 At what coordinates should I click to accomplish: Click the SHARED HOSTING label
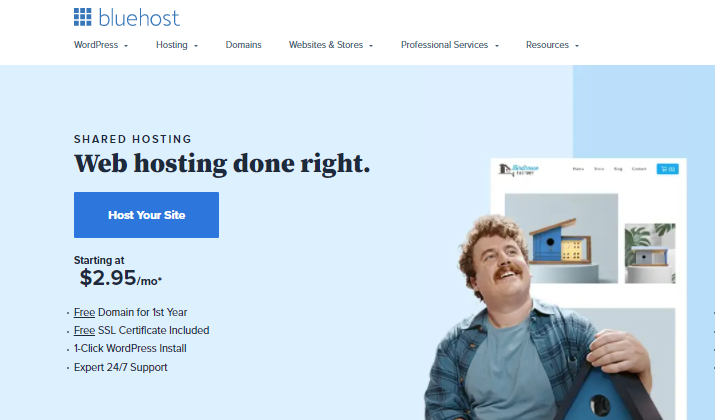(x=133, y=139)
